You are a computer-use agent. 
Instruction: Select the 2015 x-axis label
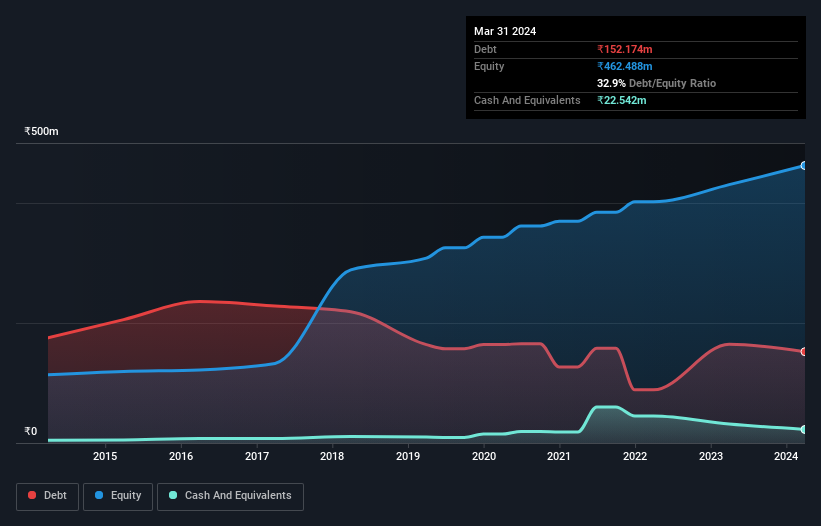pos(105,456)
